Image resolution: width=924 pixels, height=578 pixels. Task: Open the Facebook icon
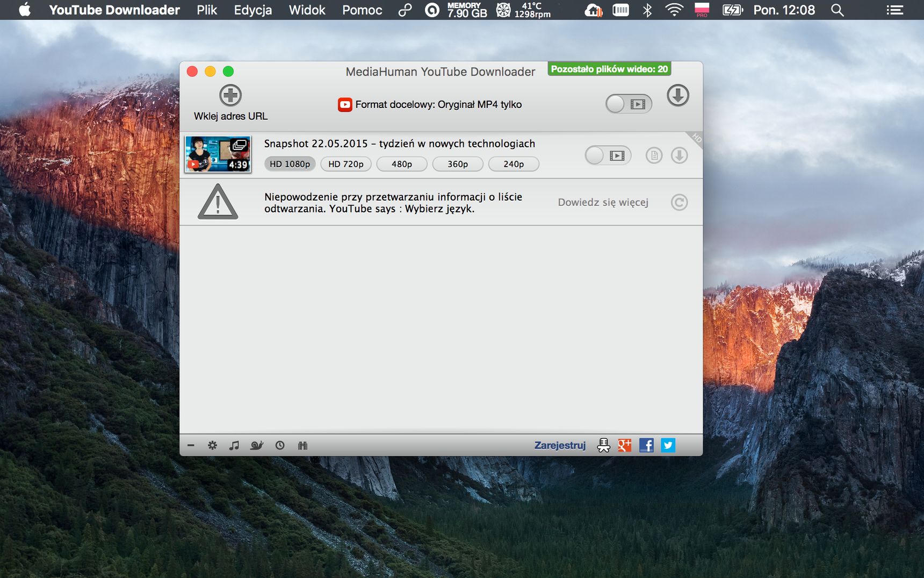646,445
